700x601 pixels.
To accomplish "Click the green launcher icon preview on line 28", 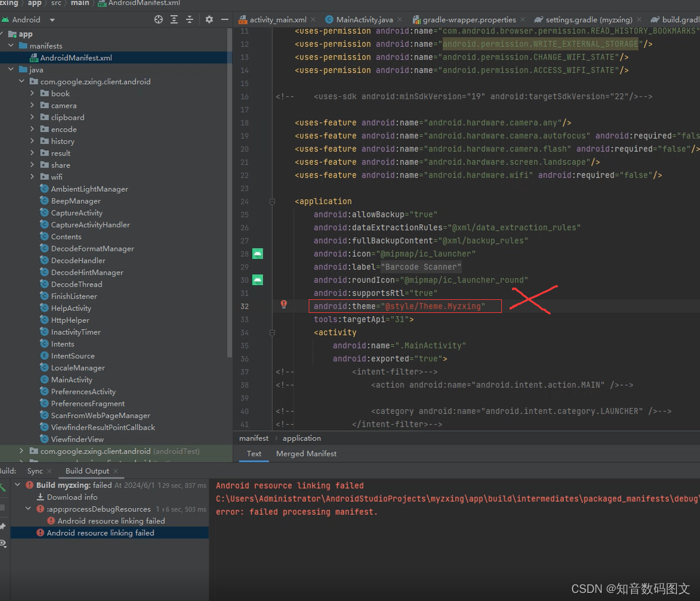I will tap(257, 253).
